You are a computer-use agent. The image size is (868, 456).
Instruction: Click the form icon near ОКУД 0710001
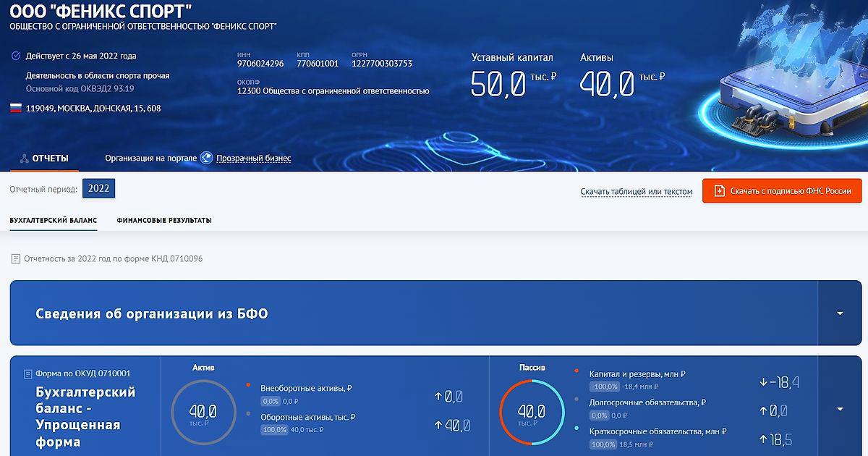[x=28, y=374]
